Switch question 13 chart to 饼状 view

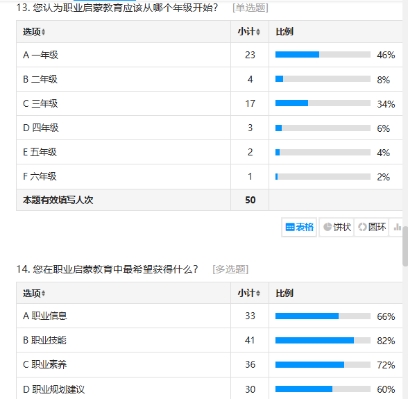click(337, 227)
